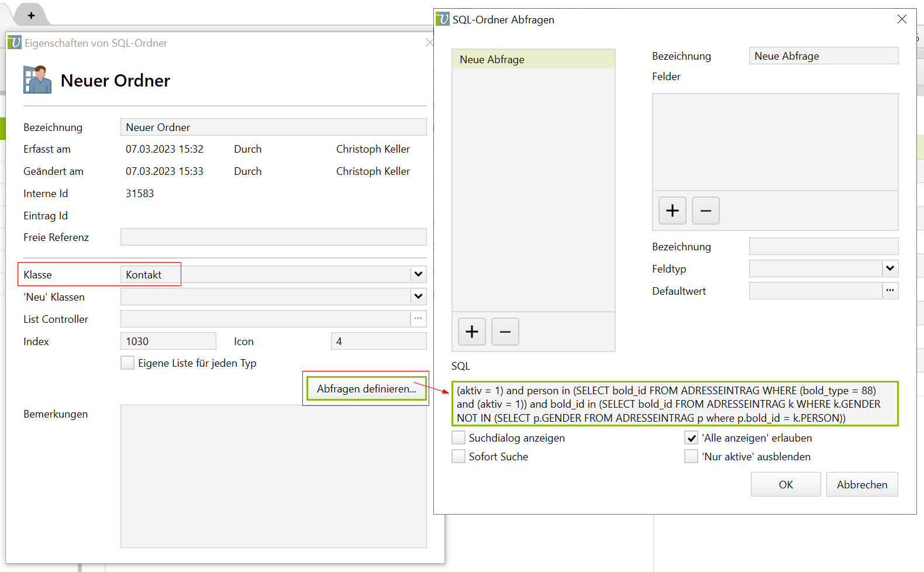Screen dimensions: 924x572
Task: Enable the Sofort Suche checkbox
Action: tap(458, 456)
